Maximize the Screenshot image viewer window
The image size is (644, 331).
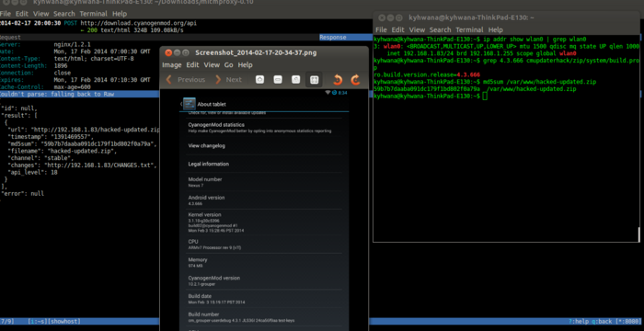(x=186, y=52)
